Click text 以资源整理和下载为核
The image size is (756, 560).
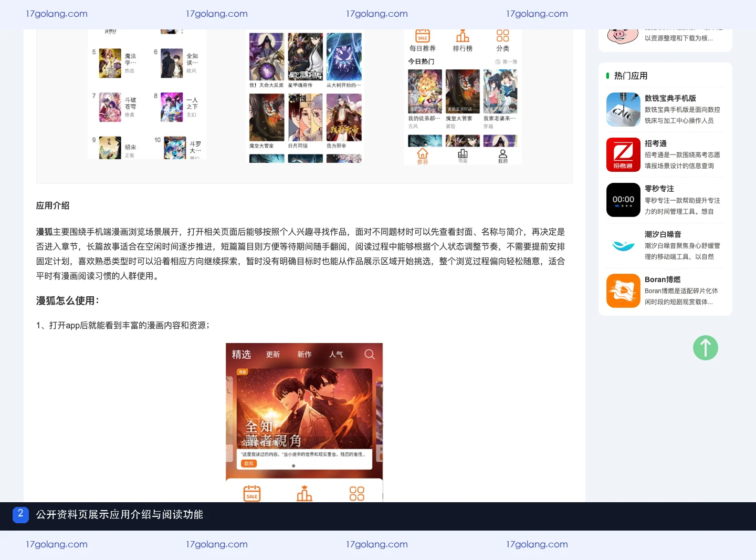[x=679, y=38]
